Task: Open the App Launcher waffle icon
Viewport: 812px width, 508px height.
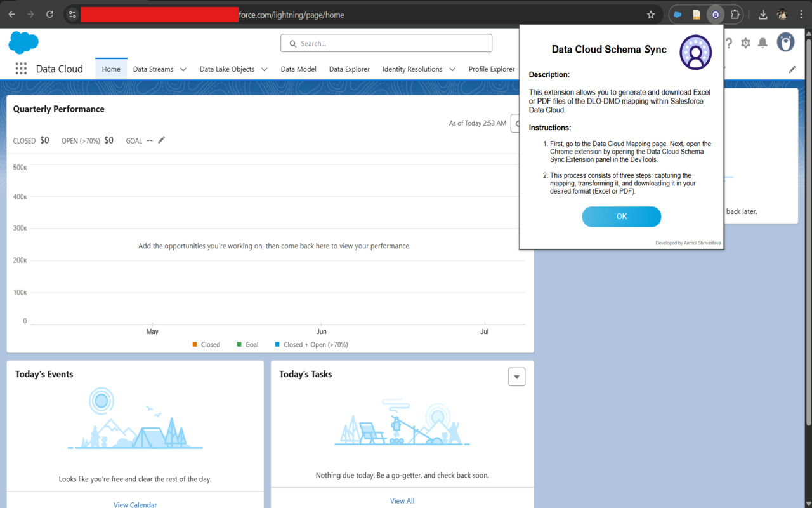Action: [x=21, y=69]
